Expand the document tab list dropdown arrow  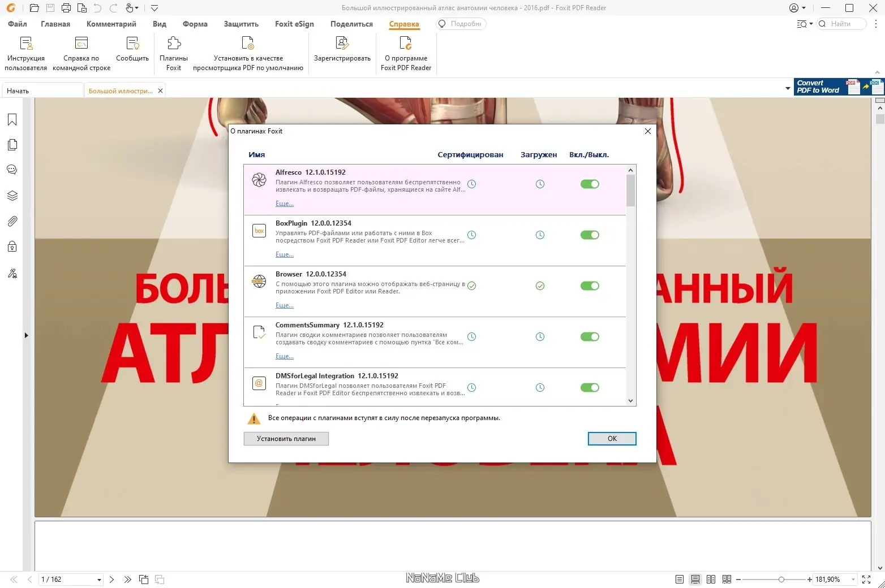tap(788, 89)
